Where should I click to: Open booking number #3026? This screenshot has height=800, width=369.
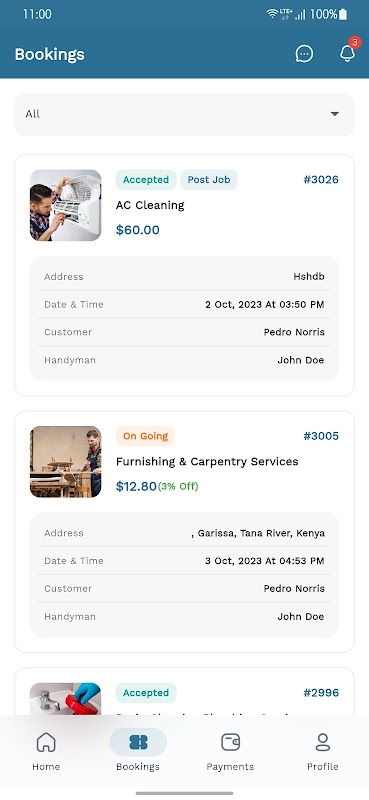(321, 180)
